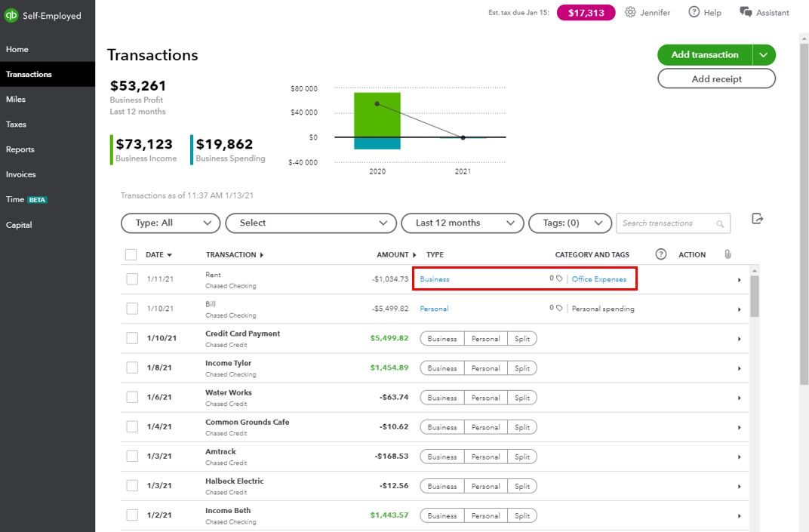The width and height of the screenshot is (809, 532).
Task: Click the Search transactions field
Action: (673, 223)
